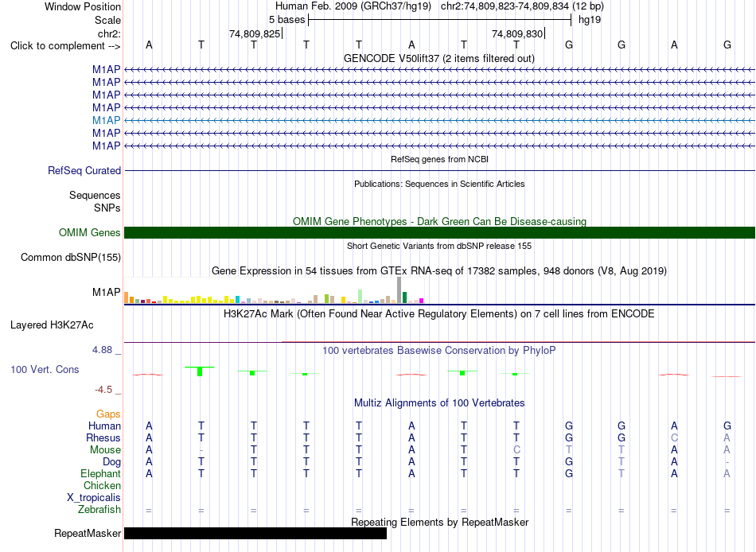Viewport: 756px width, 552px height.
Task: Click the 74,809,830 position marker
Action: (517, 33)
